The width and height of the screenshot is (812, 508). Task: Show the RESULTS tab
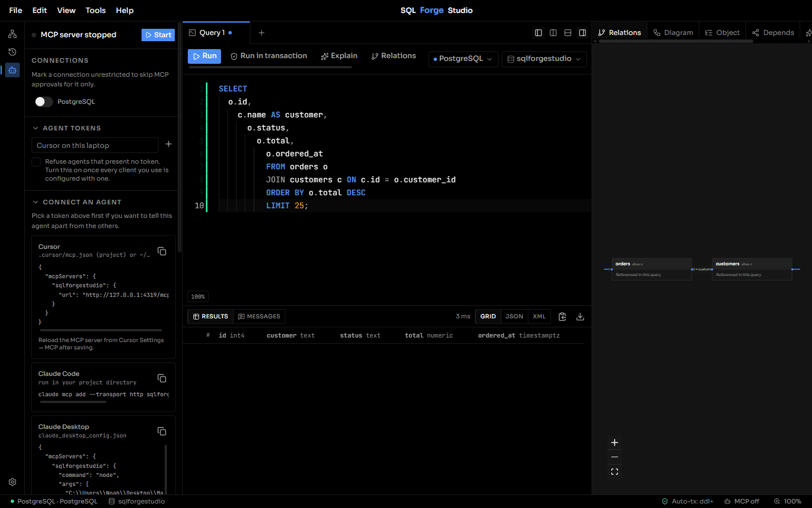tap(210, 317)
